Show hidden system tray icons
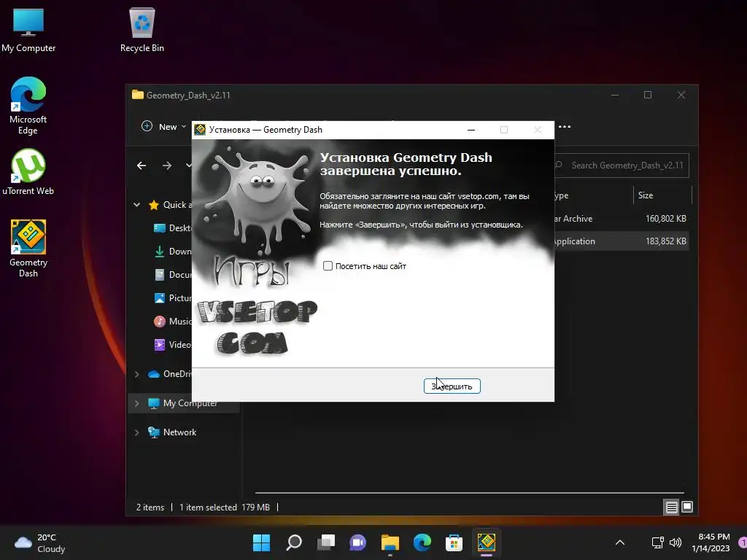 [x=620, y=542]
